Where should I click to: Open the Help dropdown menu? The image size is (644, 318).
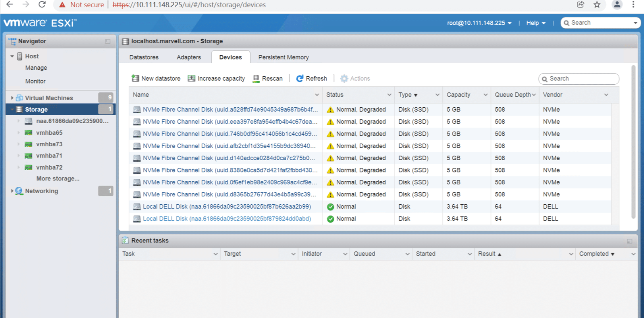click(x=536, y=23)
